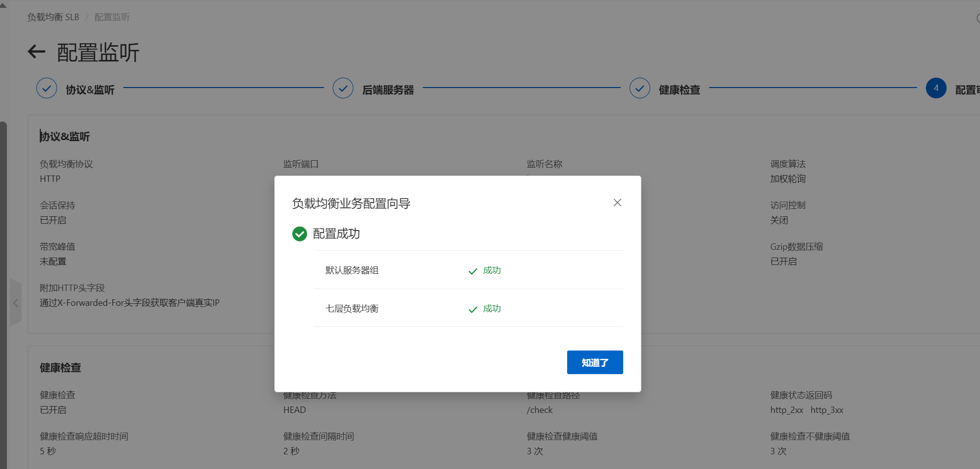
Task: Open the 负载均衡 SLB breadcrumb link
Action: [53, 17]
